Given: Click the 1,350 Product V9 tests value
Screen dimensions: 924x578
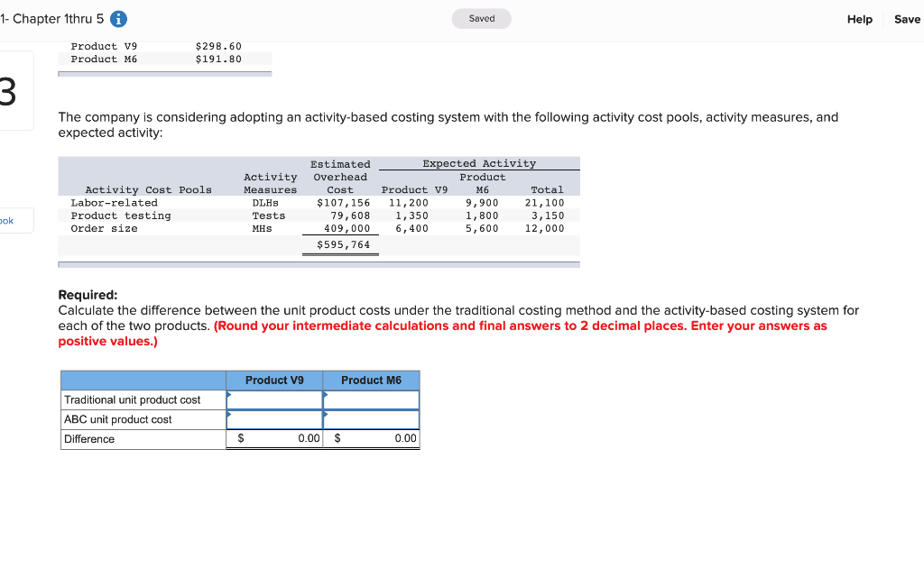Looking at the screenshot, I should (x=411, y=216).
